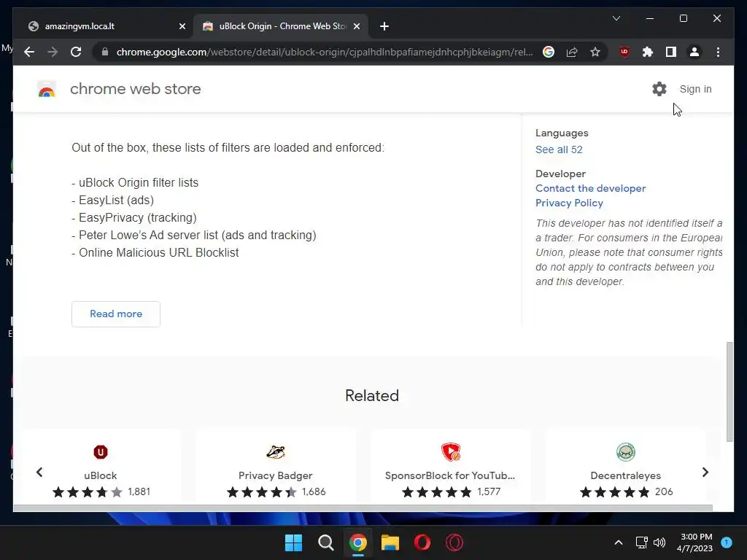Open the Chrome profile menu

coord(694,52)
